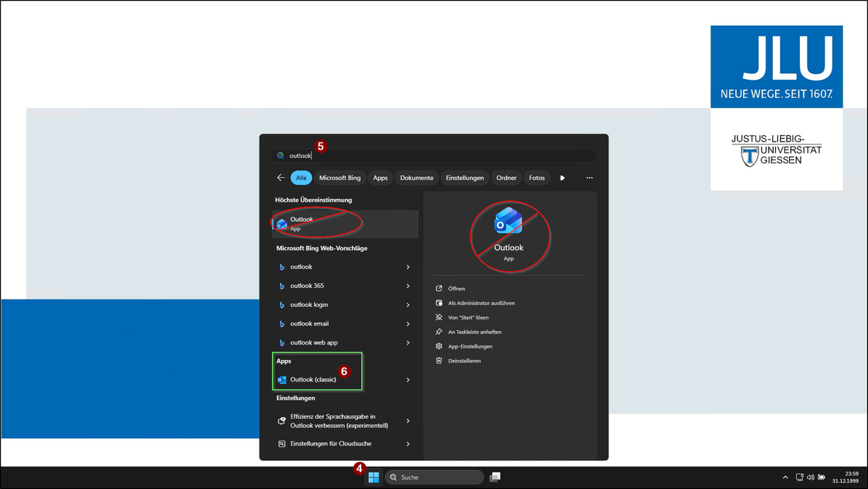The width and height of the screenshot is (868, 489).
Task: Click the Bing suggestion outlook login
Action: 309,305
